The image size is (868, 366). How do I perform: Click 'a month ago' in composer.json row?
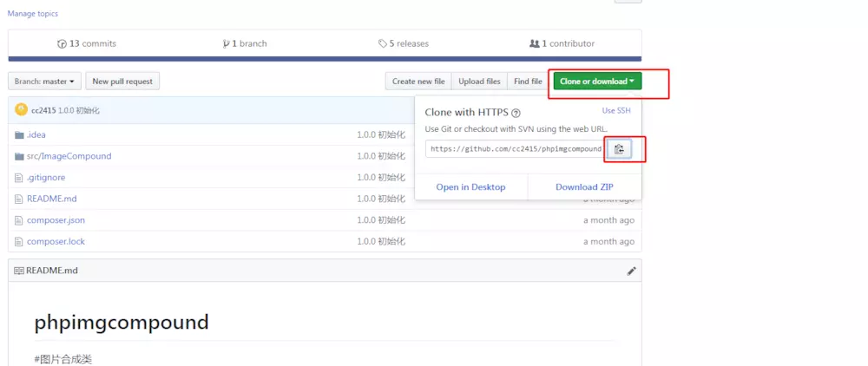[609, 220]
